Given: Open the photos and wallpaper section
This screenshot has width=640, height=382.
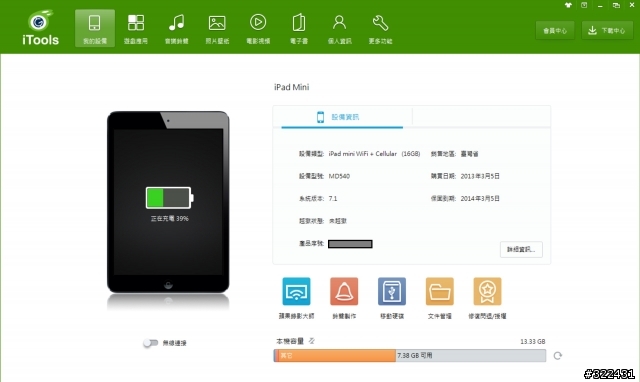Looking at the screenshot, I should click(217, 28).
